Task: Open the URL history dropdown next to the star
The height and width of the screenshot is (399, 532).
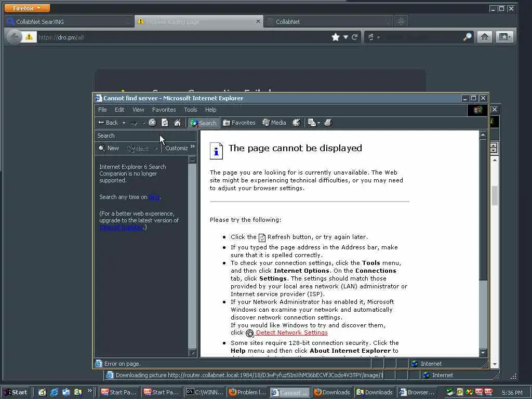Action: (345, 37)
